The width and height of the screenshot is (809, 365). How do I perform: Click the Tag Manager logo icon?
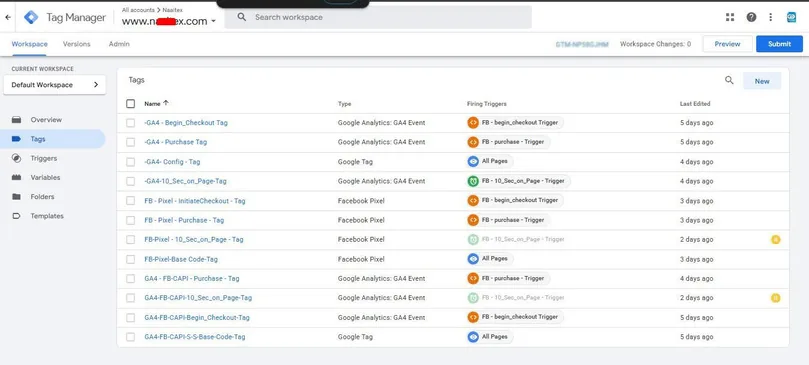point(31,18)
